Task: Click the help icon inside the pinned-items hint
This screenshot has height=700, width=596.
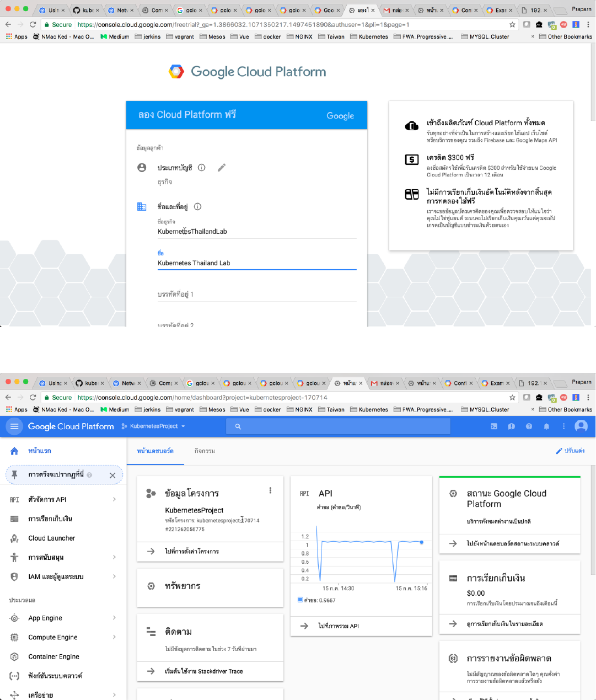Action: click(89, 475)
